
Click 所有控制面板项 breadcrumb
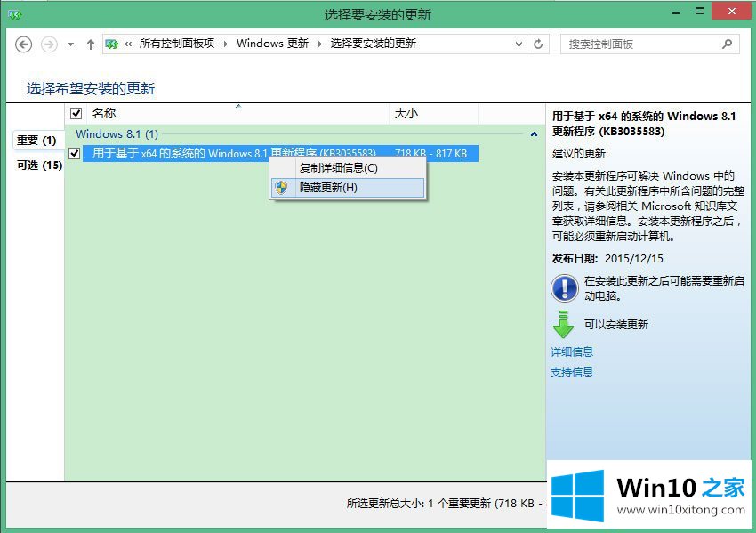coord(176,44)
